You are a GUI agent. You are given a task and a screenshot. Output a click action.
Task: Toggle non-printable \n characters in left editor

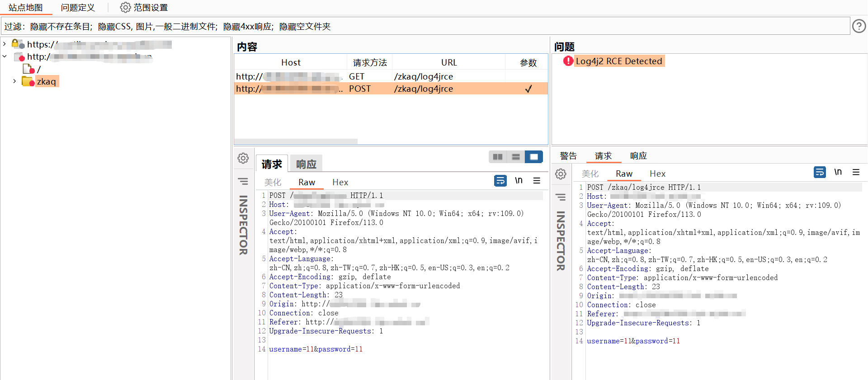(x=519, y=181)
